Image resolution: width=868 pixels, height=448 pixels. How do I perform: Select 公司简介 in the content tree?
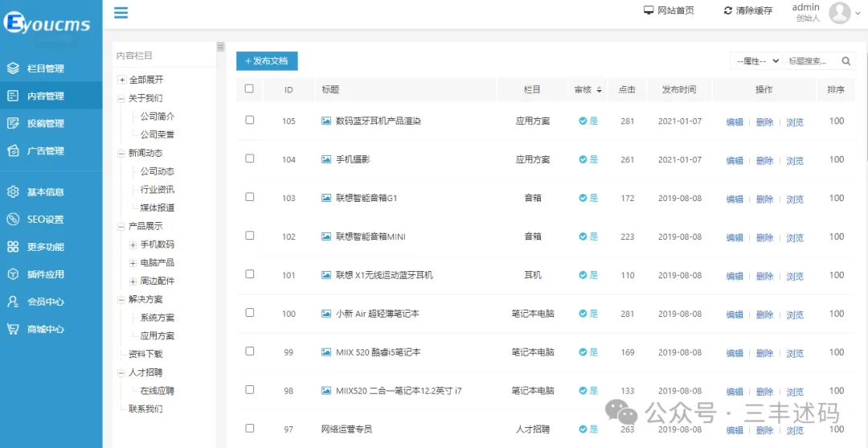pyautogui.click(x=158, y=117)
